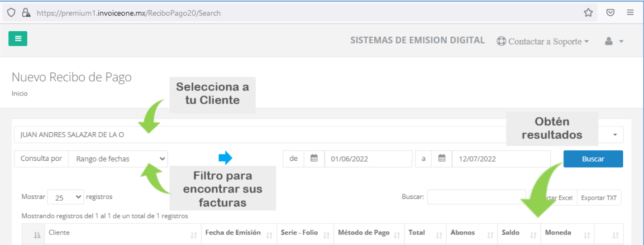This screenshot has width=644, height=245.
Task: Click the green hamburger menu button
Action: pyautogui.click(x=18, y=38)
